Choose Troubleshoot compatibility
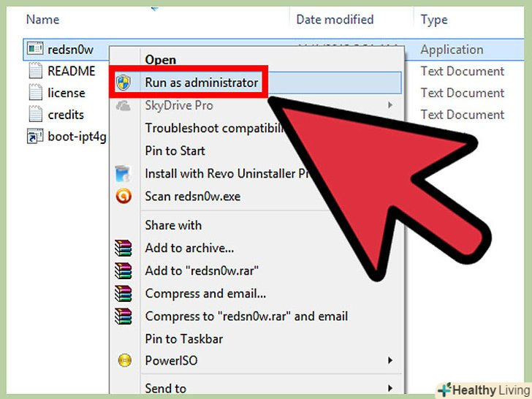 (215, 129)
